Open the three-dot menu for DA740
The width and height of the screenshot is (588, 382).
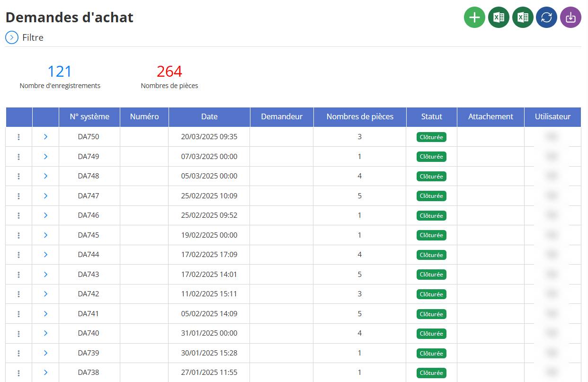[x=18, y=333]
